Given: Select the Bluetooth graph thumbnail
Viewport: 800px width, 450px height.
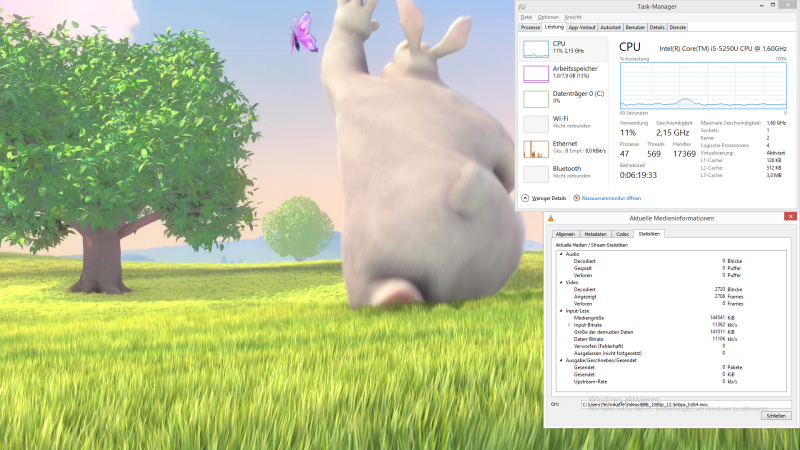Looking at the screenshot, I should point(536,173).
